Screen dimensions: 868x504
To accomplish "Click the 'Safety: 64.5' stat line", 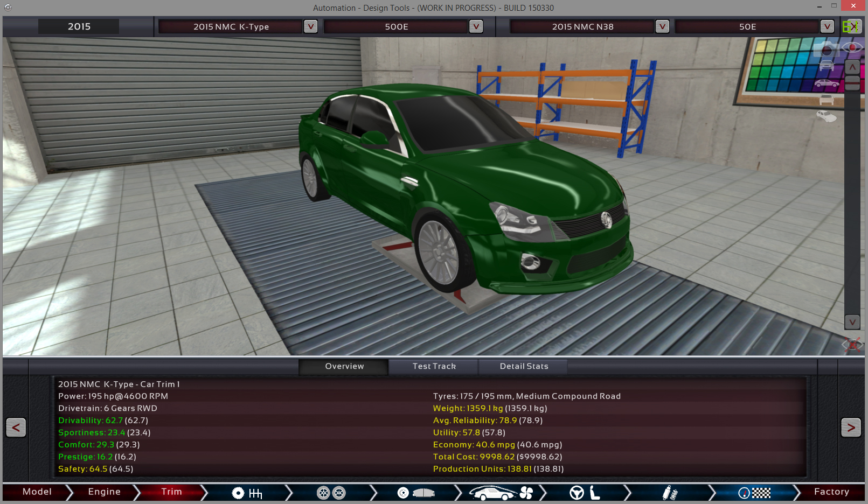I will (x=95, y=469).
